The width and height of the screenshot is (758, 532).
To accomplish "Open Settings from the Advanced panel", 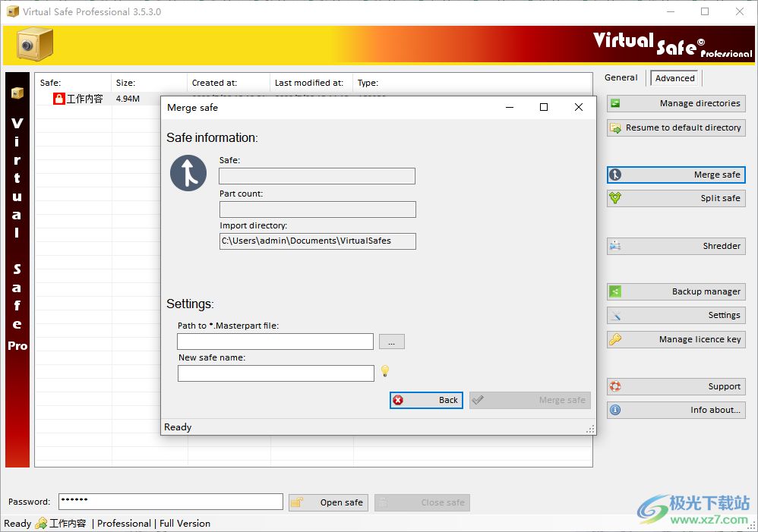I will click(x=676, y=315).
